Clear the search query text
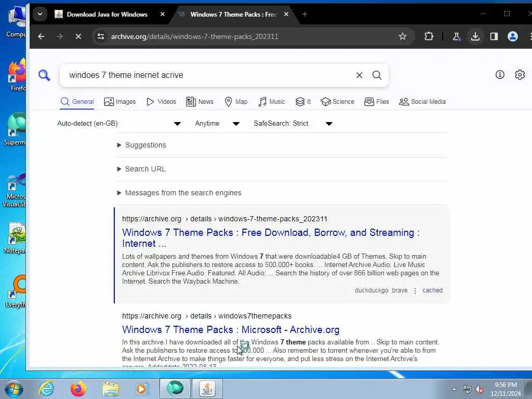Viewport: 532px width, 399px height. pos(360,75)
